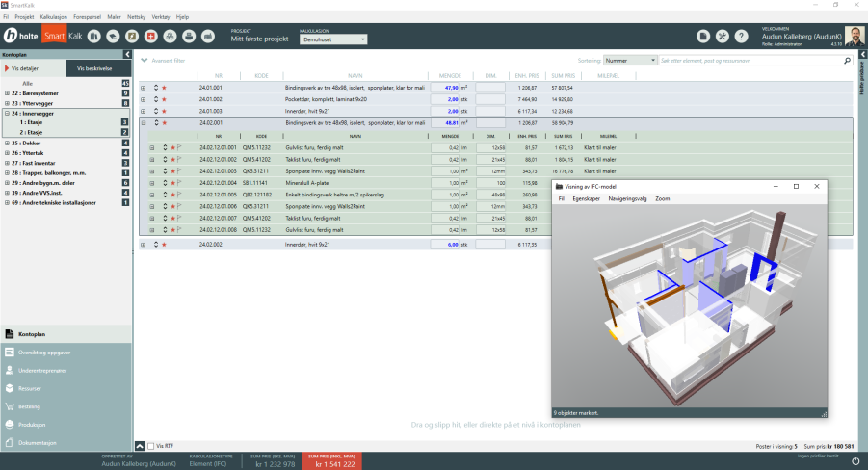Click red star on row 24.01.002
The image size is (868, 470).
click(x=164, y=99)
